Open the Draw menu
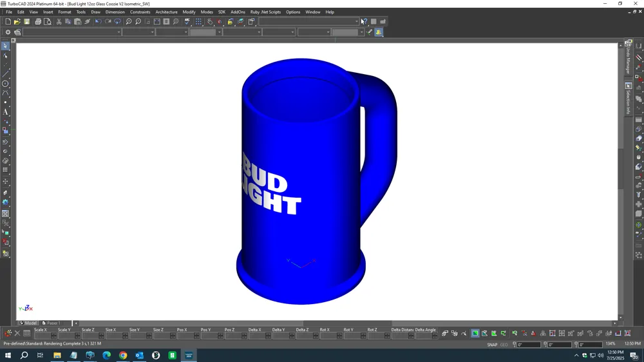This screenshot has width=644, height=362. click(96, 12)
